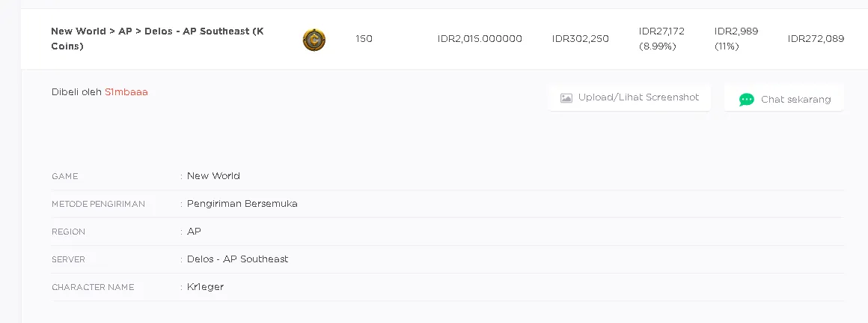Viewport: 868px width, 323px height.
Task: Click the quantity value 150
Action: click(x=364, y=39)
